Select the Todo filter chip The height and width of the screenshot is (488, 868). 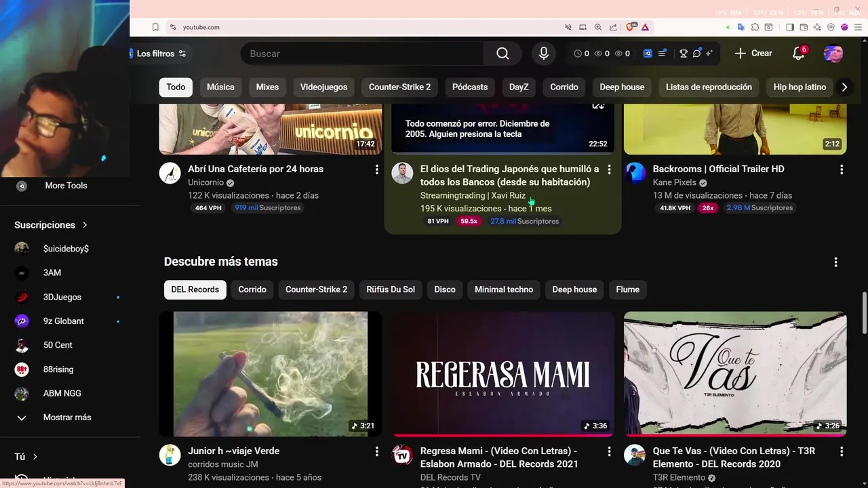tap(176, 87)
